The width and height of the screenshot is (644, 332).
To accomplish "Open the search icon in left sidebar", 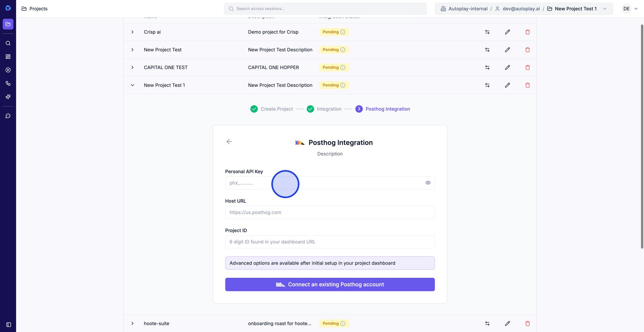I will [8, 43].
